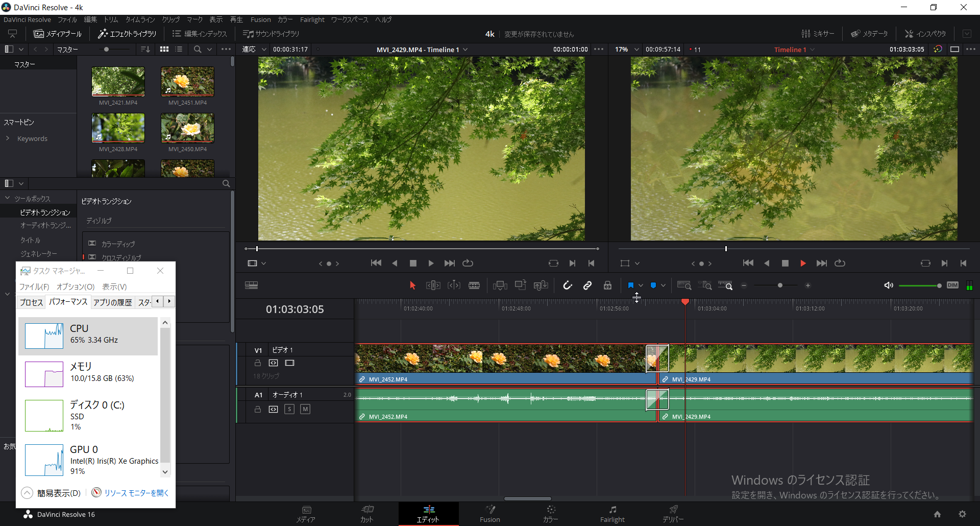Switch to the プロセス tab in Task Manager
Image resolution: width=980 pixels, height=526 pixels.
coord(31,302)
